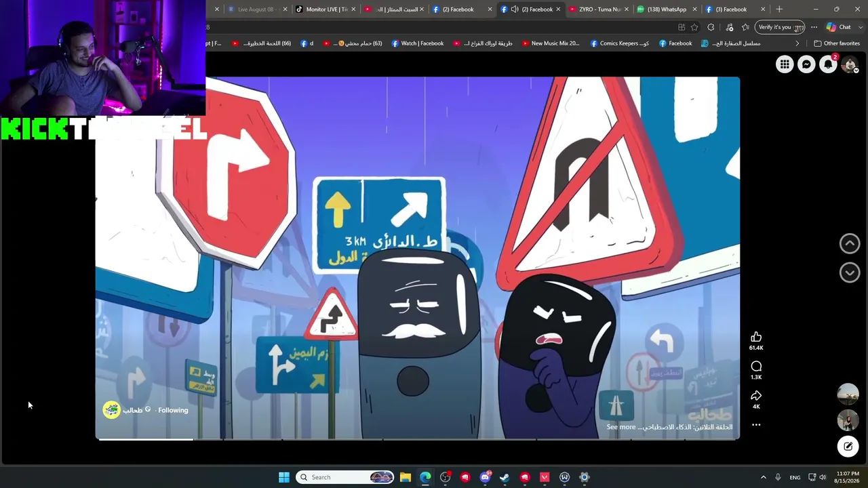This screenshot has width=868, height=488.
Task: Open the browser favorites list
Action: [745, 27]
